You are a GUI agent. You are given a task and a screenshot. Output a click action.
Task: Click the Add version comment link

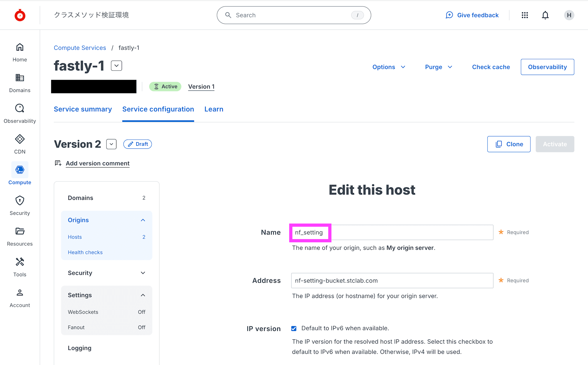(98, 163)
